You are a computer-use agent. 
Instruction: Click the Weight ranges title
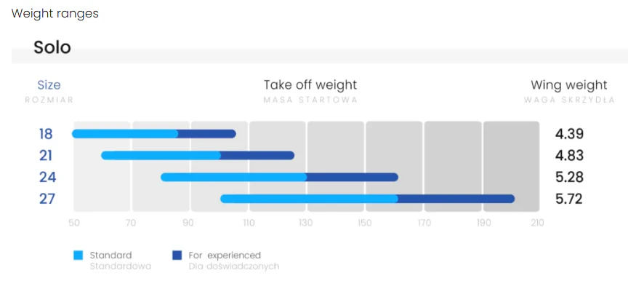coord(55,14)
